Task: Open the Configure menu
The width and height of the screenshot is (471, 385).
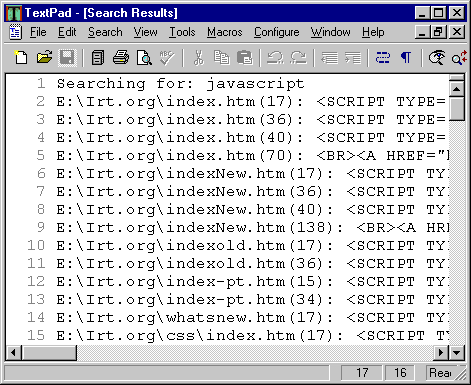Action: point(277,32)
